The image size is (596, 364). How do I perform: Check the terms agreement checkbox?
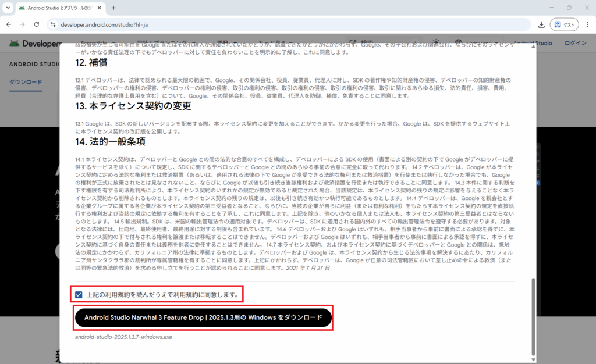tap(79, 295)
